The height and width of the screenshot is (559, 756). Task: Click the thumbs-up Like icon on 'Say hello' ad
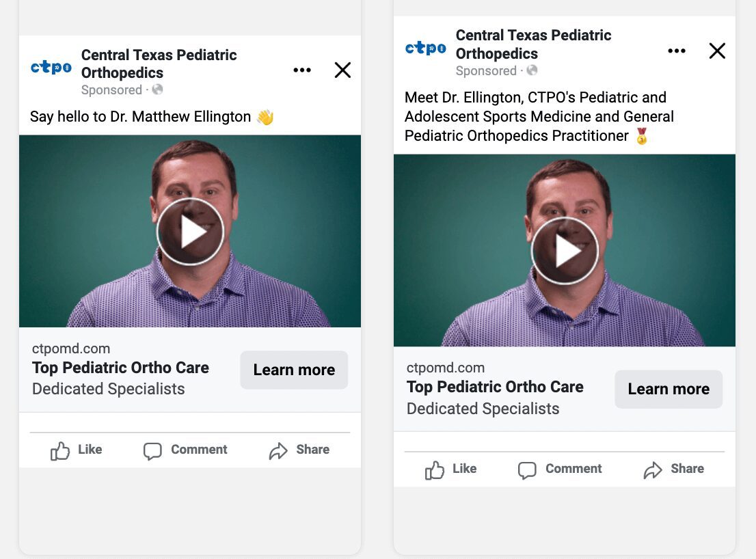(60, 450)
